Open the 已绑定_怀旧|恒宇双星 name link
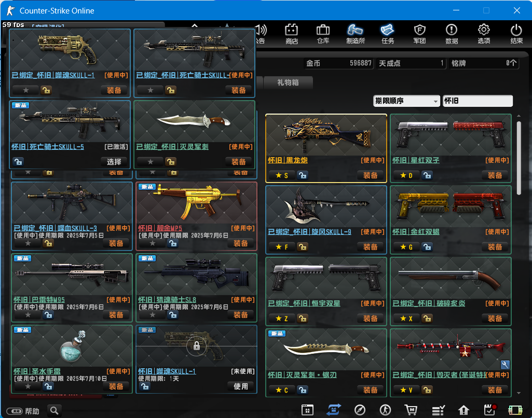This screenshot has height=418, width=532. (304, 303)
